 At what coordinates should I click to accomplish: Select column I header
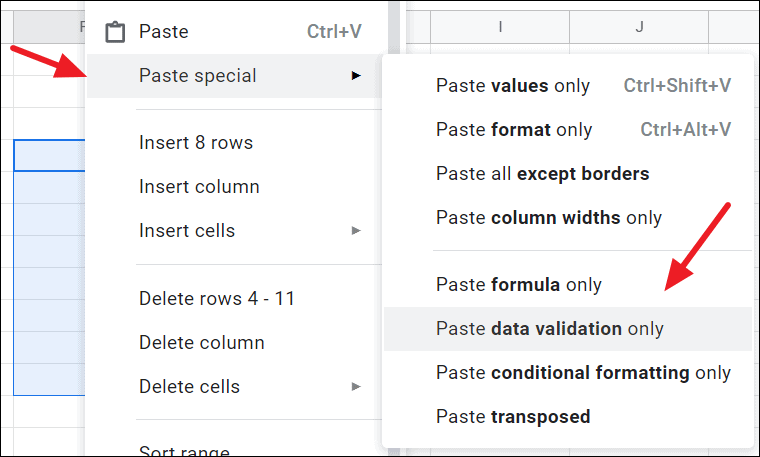(x=499, y=26)
